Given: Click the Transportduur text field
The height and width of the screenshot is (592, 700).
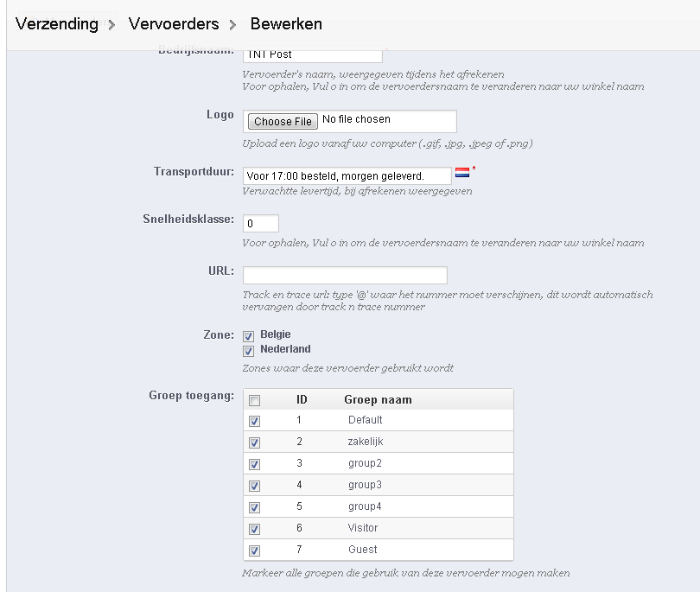Looking at the screenshot, I should tap(347, 176).
